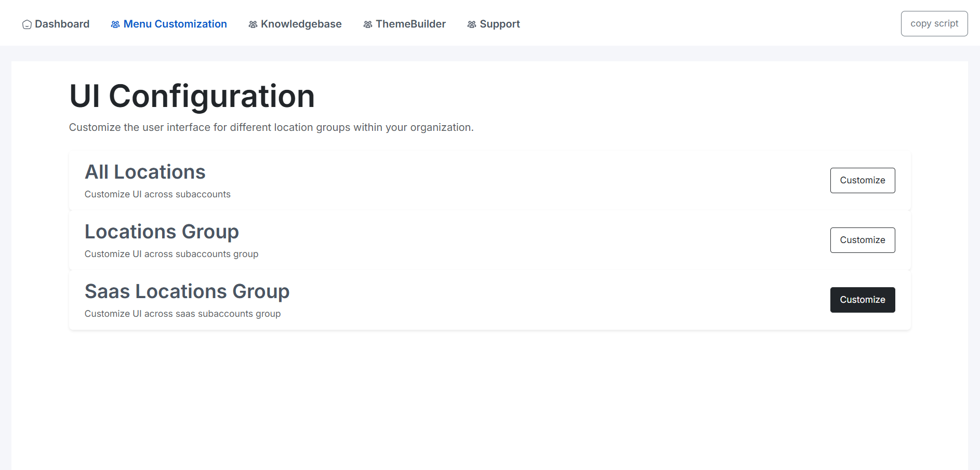Viewport: 980px width, 470px height.
Task: Click the Support icon in the top nav
Action: pyautogui.click(x=472, y=24)
